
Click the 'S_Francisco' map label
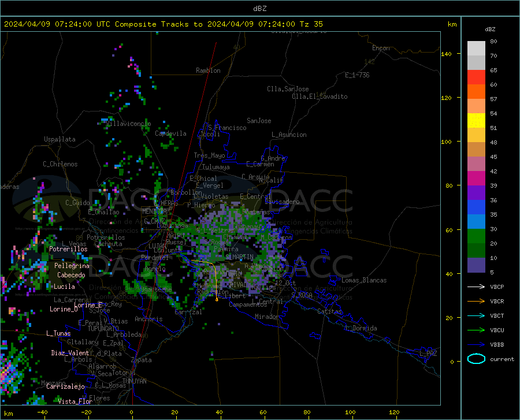pyautogui.click(x=227, y=128)
